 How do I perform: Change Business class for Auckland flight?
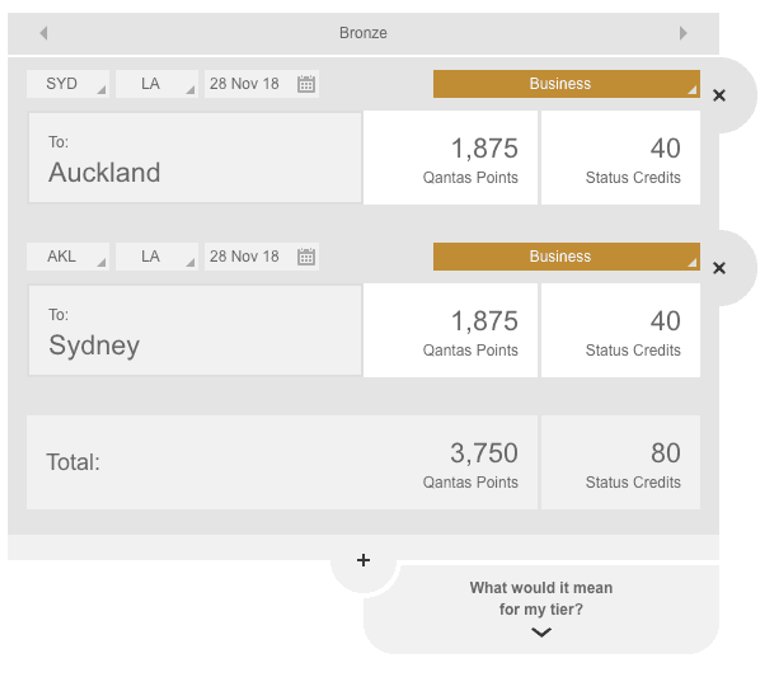[566, 84]
